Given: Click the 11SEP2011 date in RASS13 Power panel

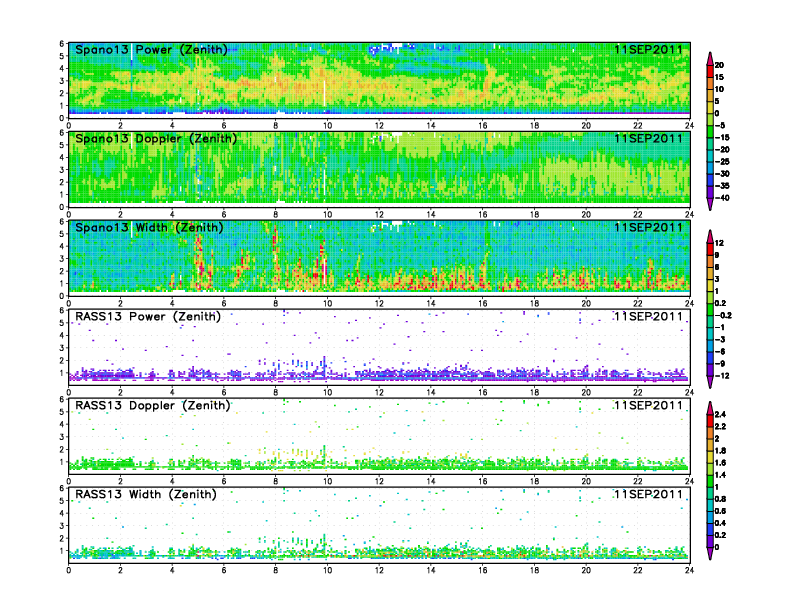Looking at the screenshot, I should click(649, 317).
